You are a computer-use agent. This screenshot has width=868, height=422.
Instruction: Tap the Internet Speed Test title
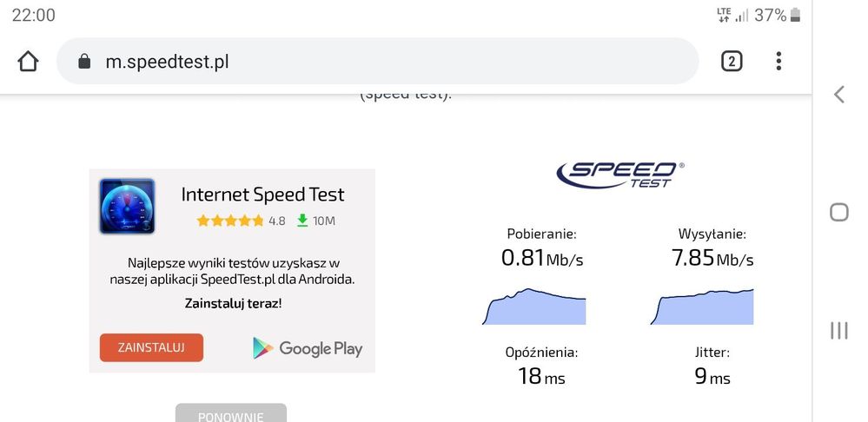[x=262, y=195]
